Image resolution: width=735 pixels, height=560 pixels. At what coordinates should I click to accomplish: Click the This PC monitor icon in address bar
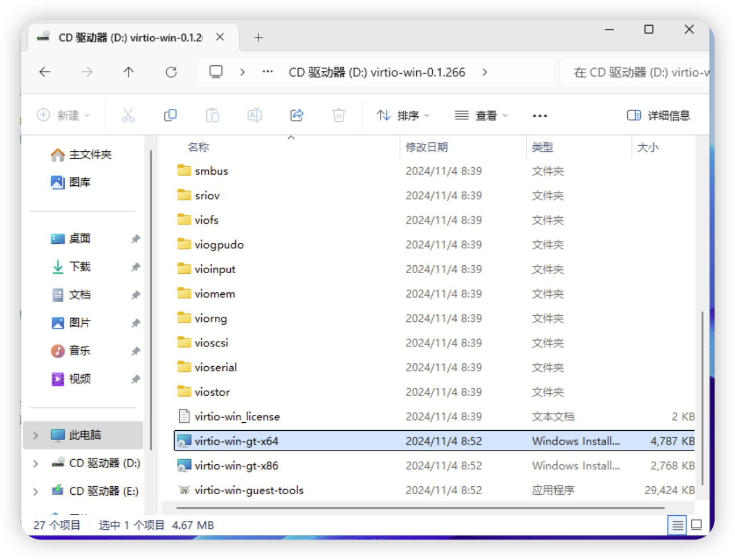[x=216, y=72]
